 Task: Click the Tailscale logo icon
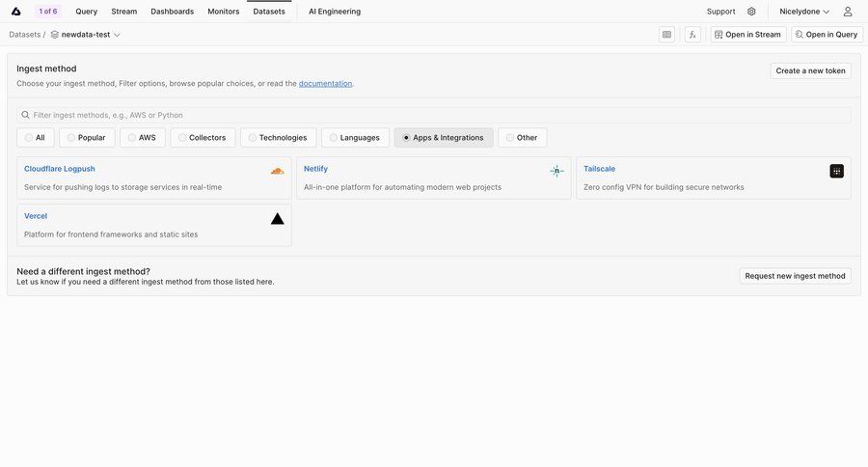click(836, 171)
